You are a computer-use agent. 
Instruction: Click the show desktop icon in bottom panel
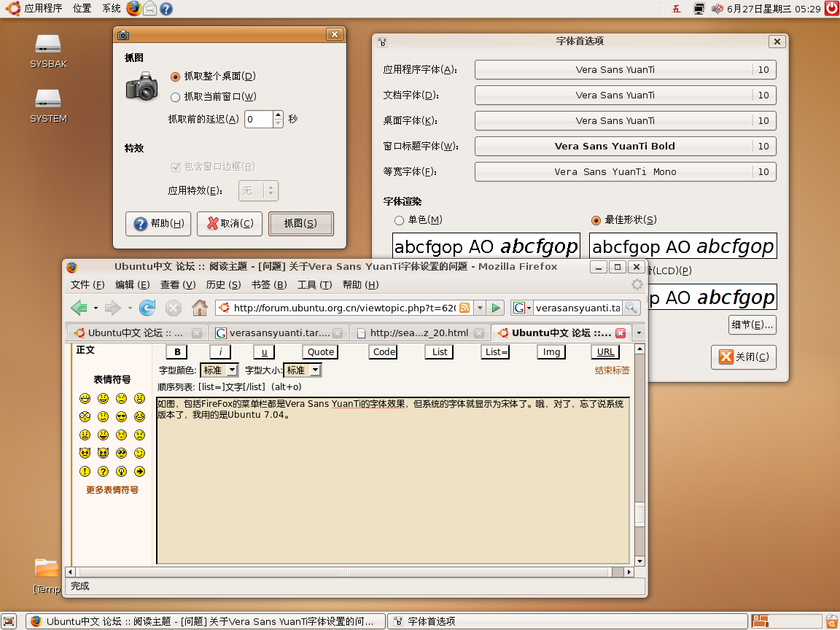click(x=9, y=621)
